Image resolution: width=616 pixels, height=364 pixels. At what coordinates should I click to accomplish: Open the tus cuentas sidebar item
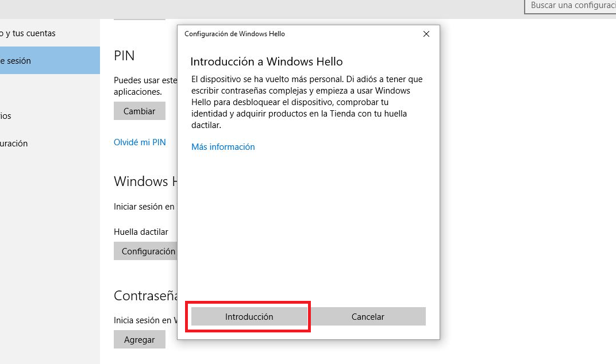(x=50, y=33)
